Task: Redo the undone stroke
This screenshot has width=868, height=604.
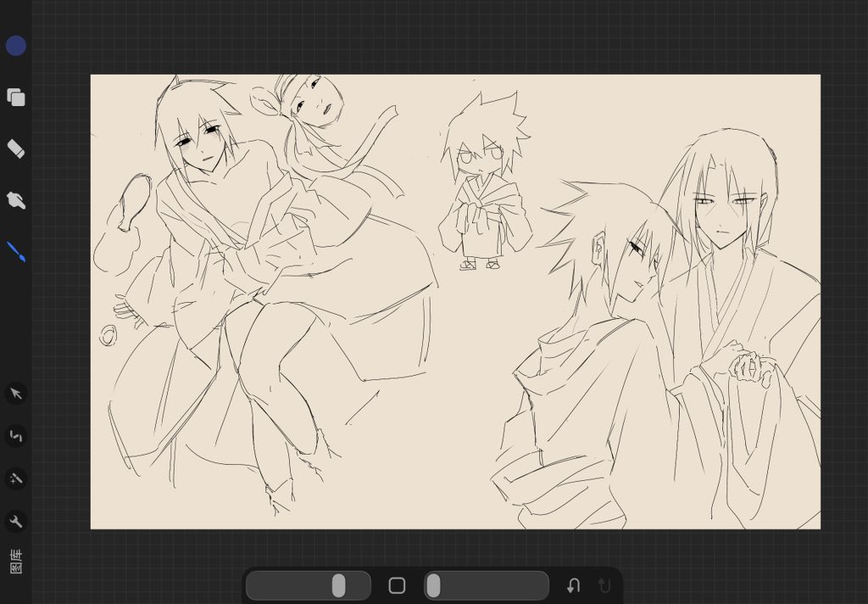Action: click(x=604, y=585)
